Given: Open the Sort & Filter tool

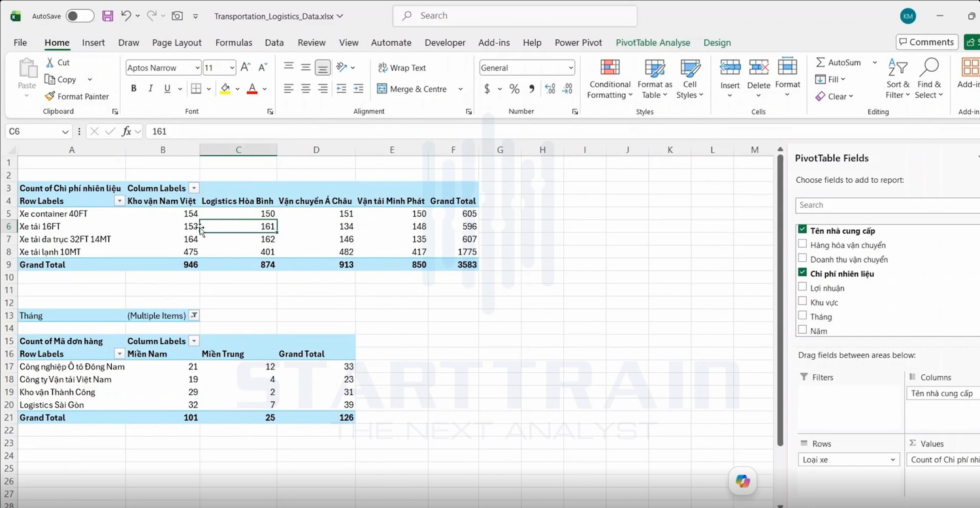Looking at the screenshot, I should [898, 79].
